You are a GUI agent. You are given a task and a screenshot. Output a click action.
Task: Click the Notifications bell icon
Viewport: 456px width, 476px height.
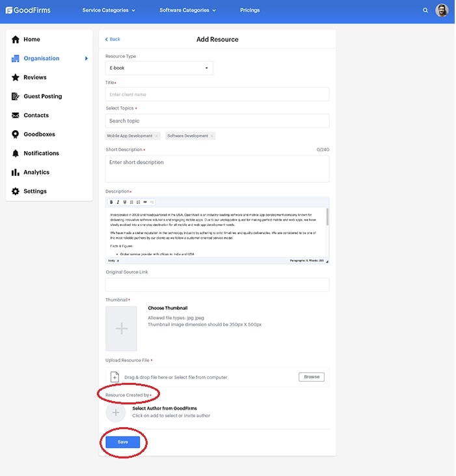tap(16, 153)
